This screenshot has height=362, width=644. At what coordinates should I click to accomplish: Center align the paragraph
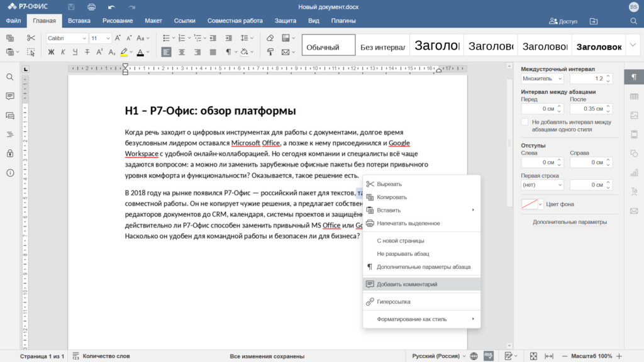point(182,52)
